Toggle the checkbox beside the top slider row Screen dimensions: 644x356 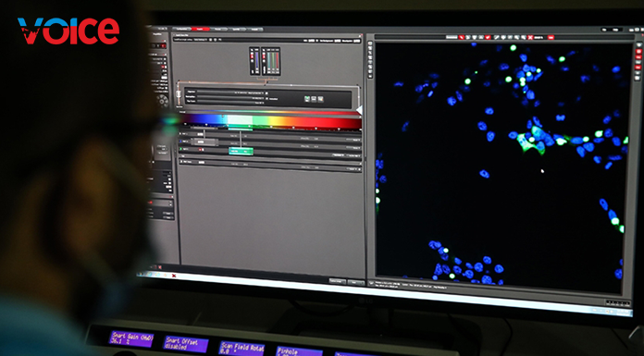tap(266, 93)
